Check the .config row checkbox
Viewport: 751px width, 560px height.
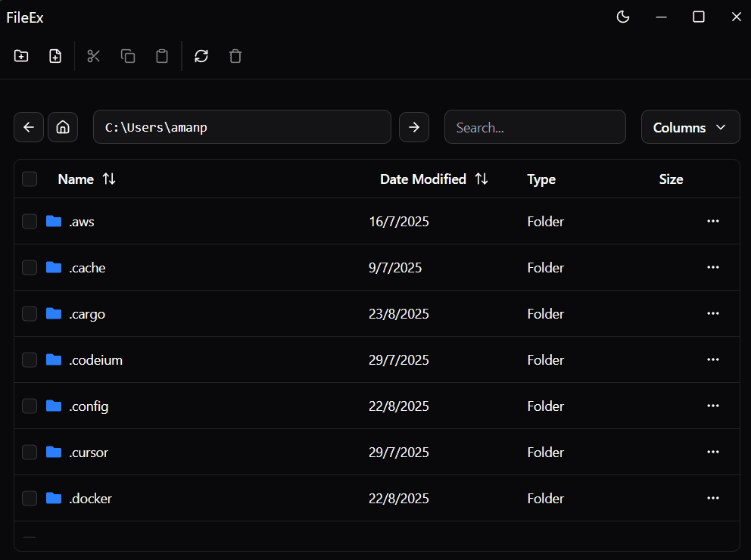pos(30,406)
